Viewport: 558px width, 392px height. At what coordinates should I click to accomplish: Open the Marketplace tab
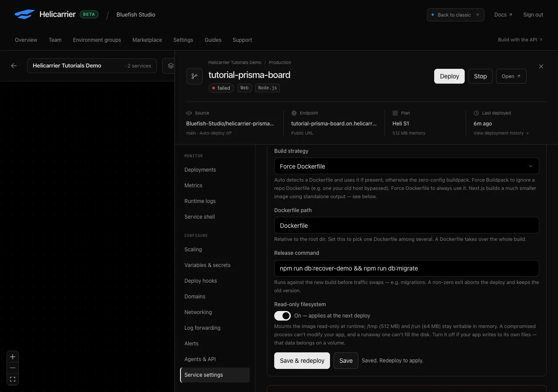pos(147,40)
